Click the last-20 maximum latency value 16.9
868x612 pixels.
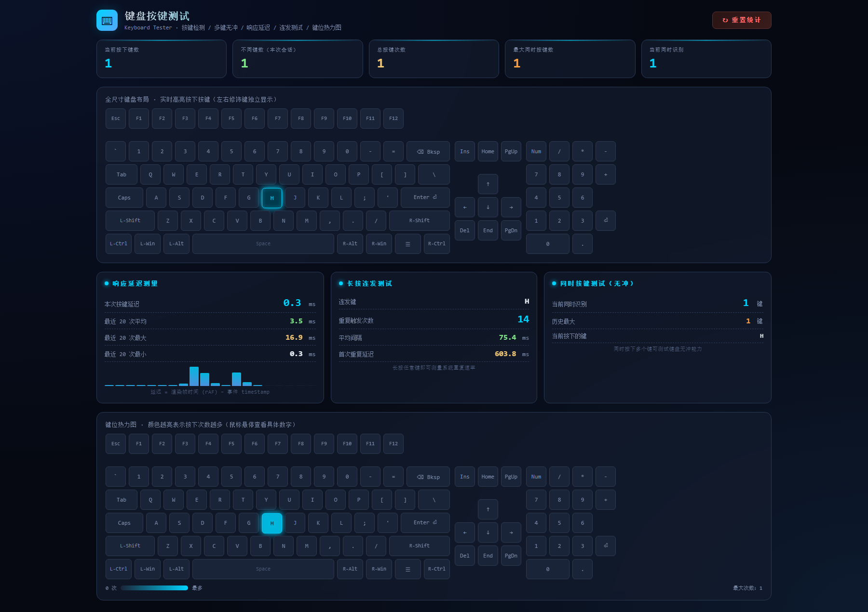point(294,337)
